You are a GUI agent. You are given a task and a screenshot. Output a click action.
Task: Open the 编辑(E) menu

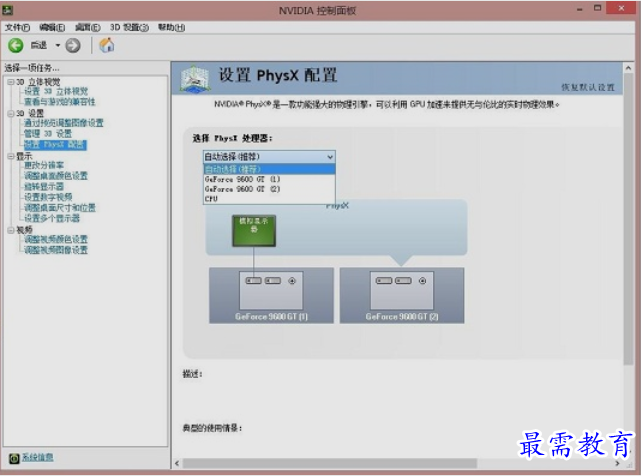tap(52, 27)
